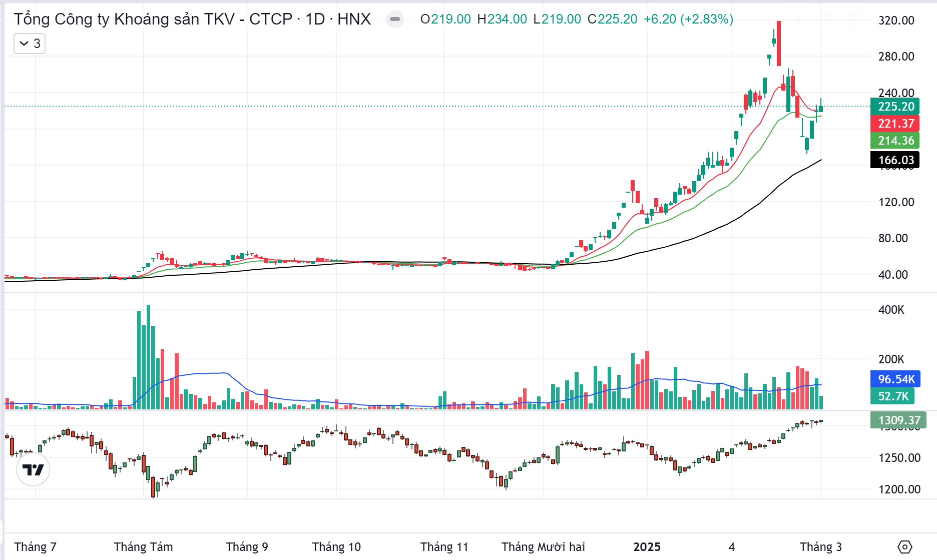Click the high price H234.00 value

[502, 19]
